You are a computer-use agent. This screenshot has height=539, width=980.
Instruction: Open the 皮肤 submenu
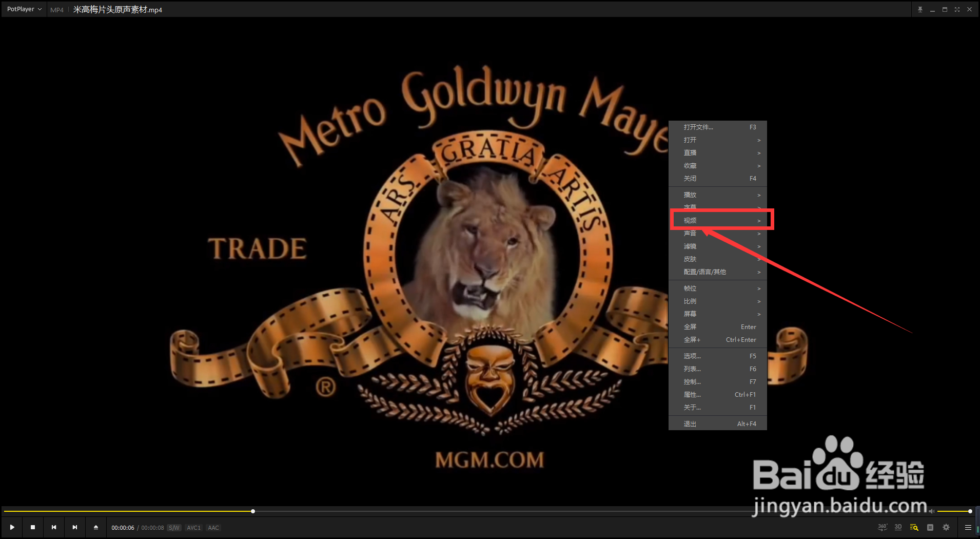pyautogui.click(x=718, y=259)
